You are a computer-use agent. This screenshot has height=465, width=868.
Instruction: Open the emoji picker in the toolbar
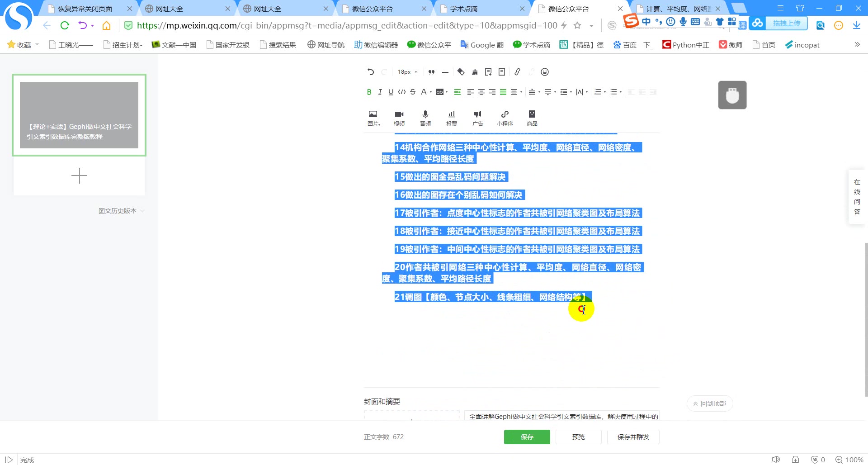pos(545,72)
